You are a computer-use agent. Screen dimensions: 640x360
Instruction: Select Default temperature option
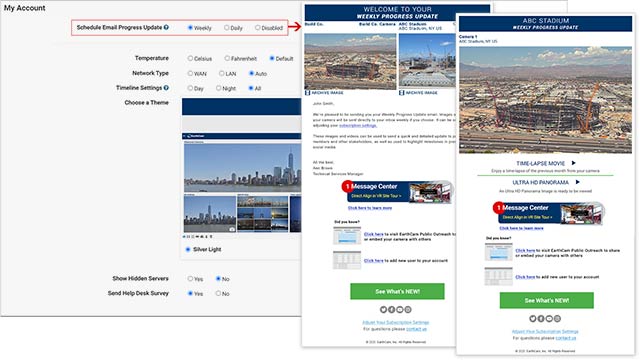click(x=272, y=58)
